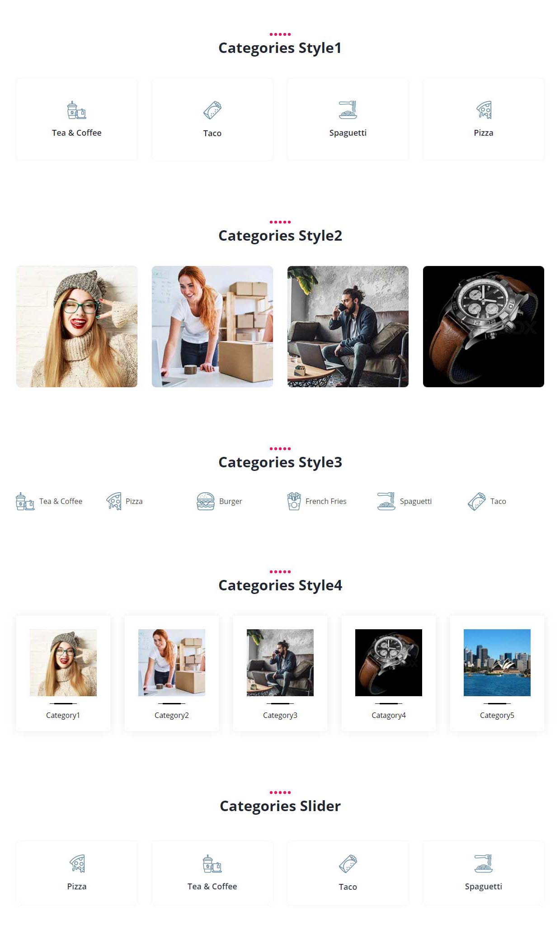Open the Category3 thumbnail in Style4
Viewport: 560px width, 945px height.
click(x=280, y=663)
